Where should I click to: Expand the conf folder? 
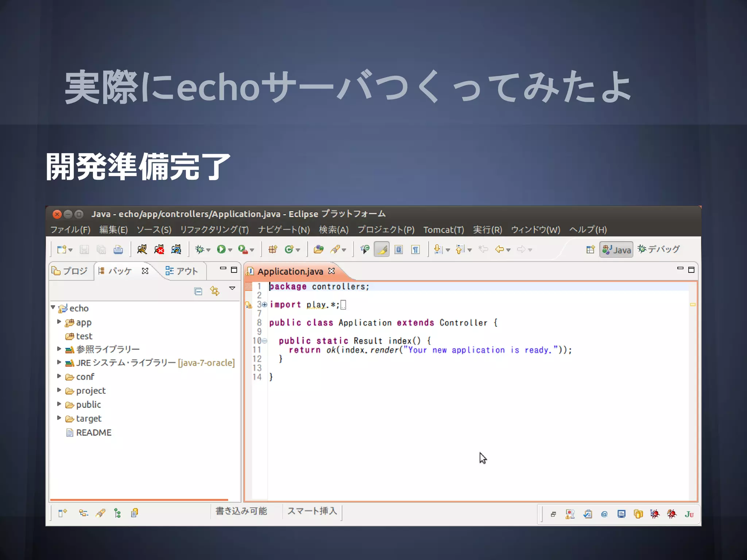coord(59,376)
